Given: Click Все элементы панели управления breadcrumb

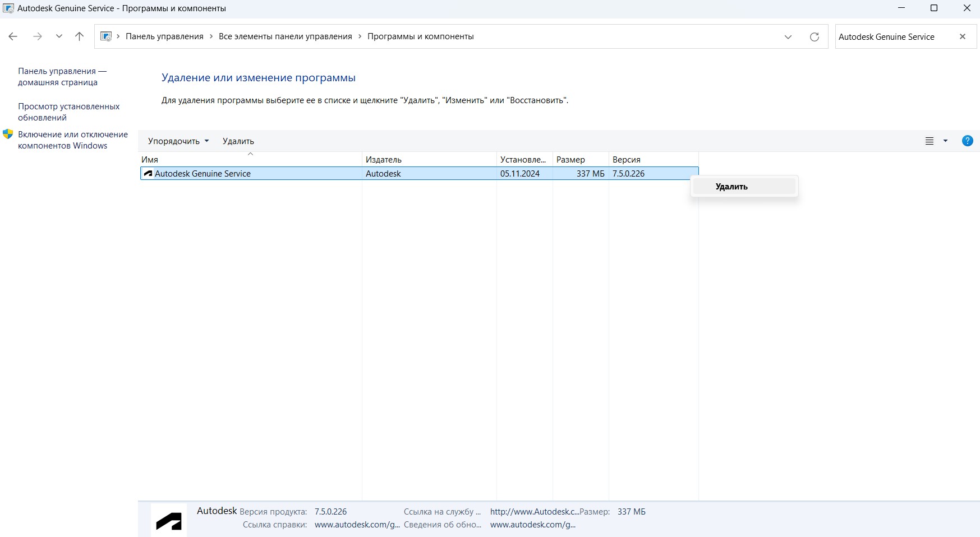Looking at the screenshot, I should point(285,36).
